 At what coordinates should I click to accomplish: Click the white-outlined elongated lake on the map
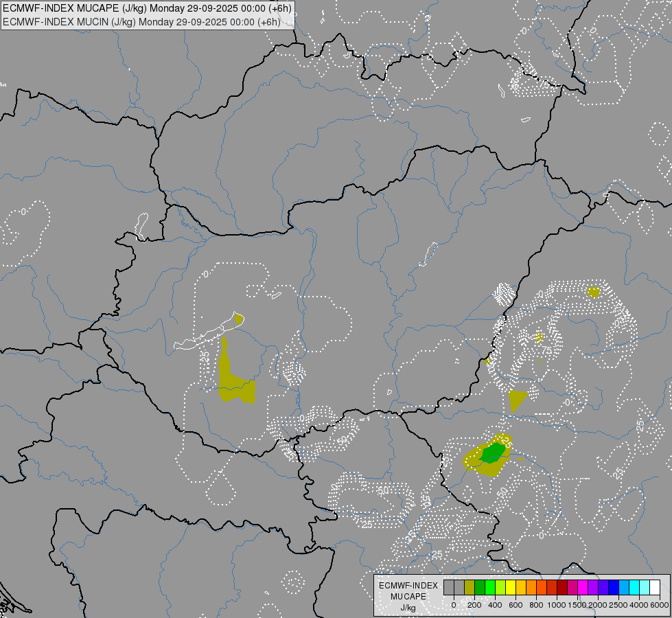pyautogui.click(x=209, y=331)
